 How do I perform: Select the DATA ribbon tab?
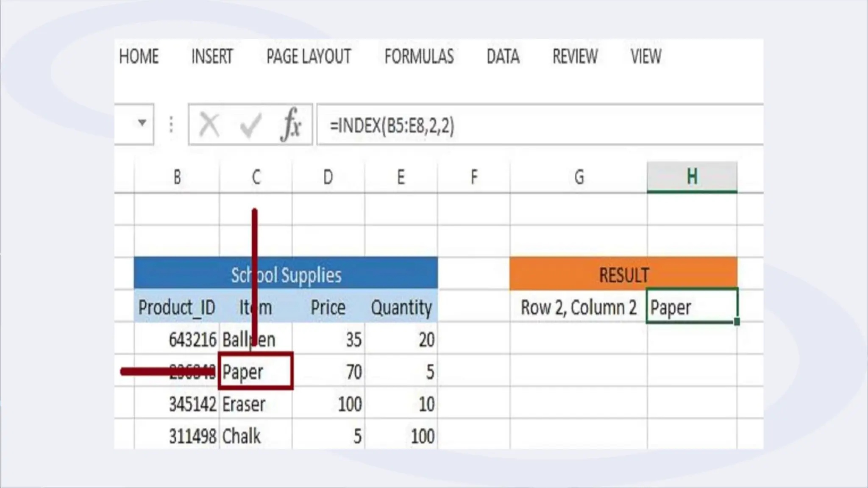[503, 57]
